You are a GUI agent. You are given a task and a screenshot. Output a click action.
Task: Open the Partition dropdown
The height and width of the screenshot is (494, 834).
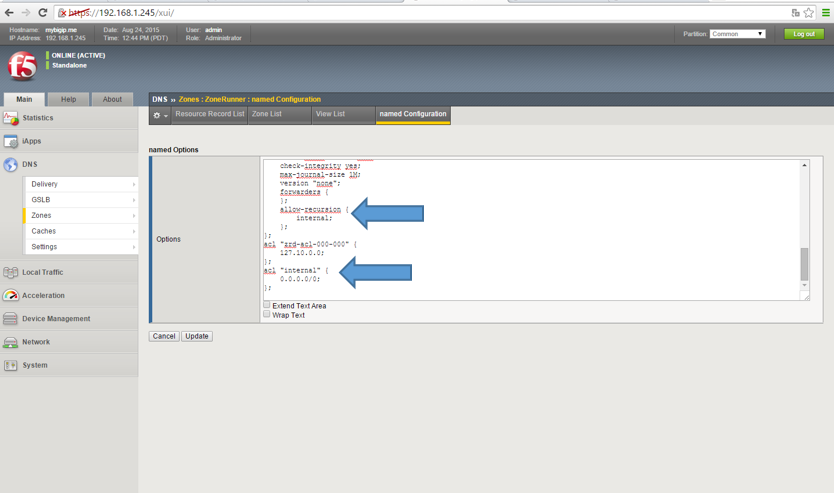tap(738, 34)
